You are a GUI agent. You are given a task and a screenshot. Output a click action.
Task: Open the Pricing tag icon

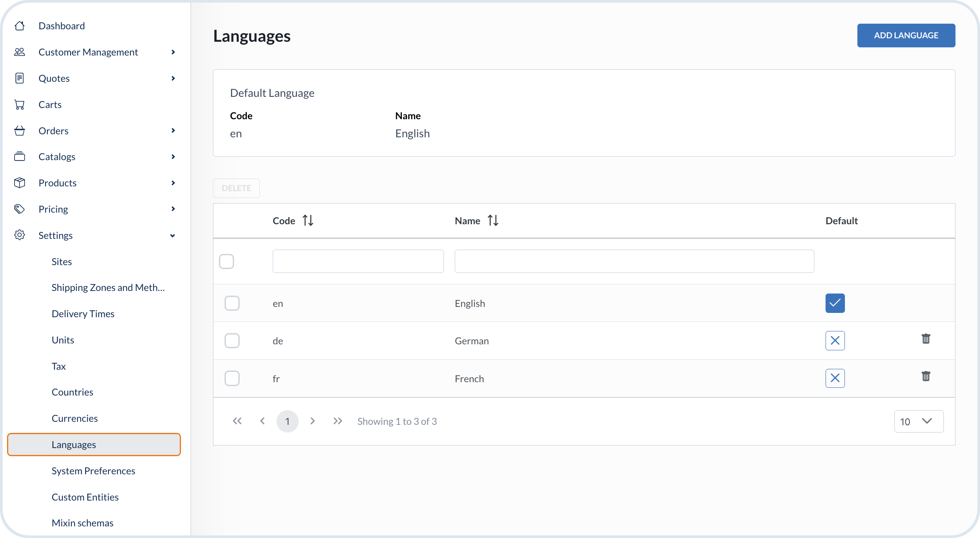click(19, 209)
